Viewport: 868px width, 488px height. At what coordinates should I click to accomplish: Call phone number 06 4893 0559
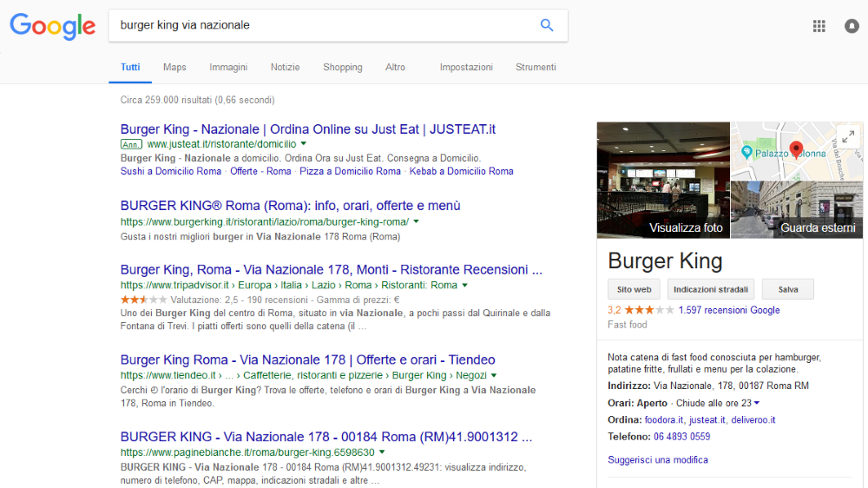[681, 437]
